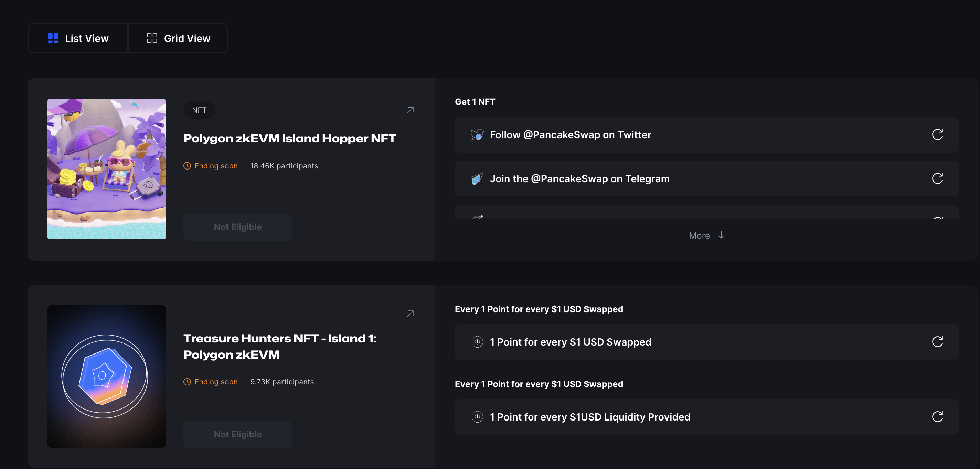Click Not Eligible button for Treasure Hunters NFT
Image resolution: width=980 pixels, height=469 pixels.
237,434
